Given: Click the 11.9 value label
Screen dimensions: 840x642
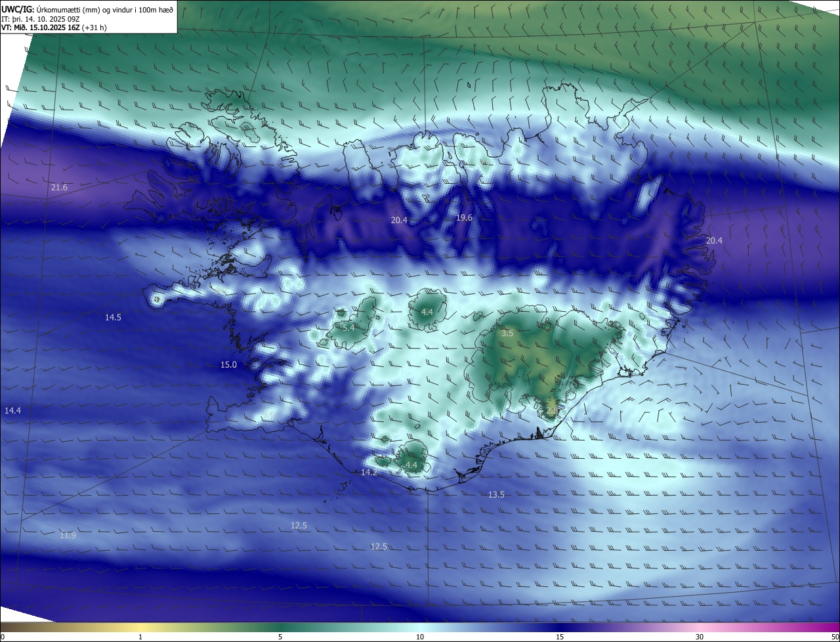Looking at the screenshot, I should point(68,536).
